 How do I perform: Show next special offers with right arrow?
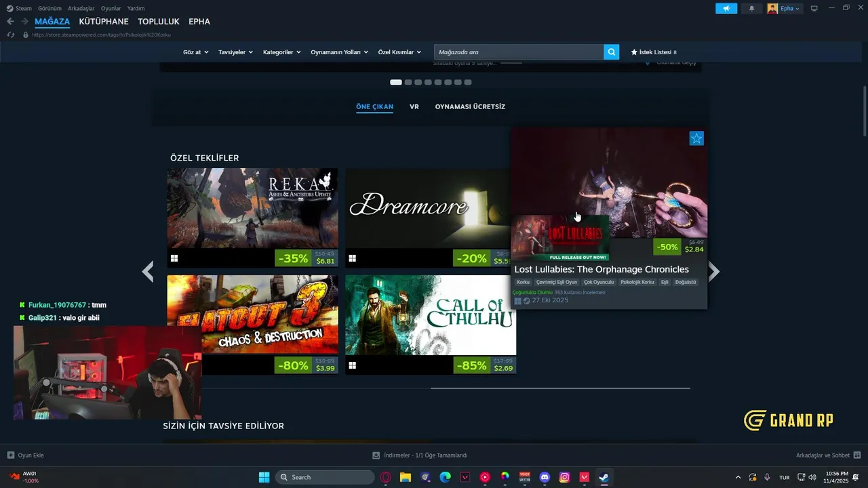pos(714,272)
